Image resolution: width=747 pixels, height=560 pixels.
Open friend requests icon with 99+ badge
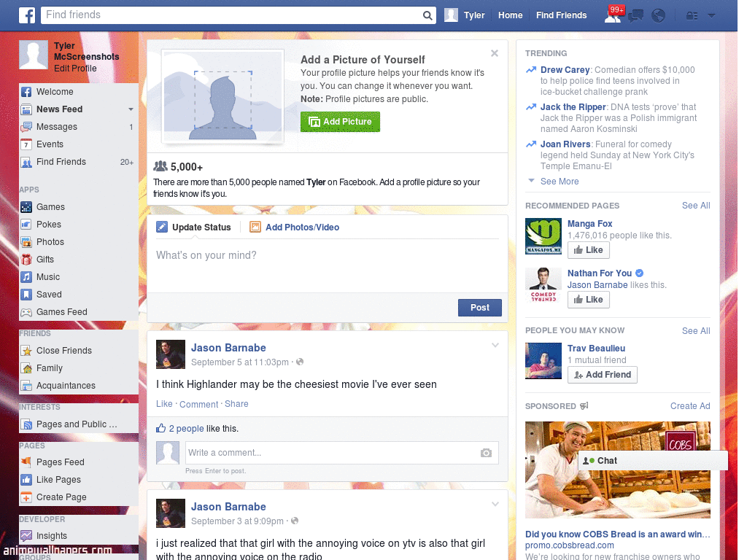point(613,15)
